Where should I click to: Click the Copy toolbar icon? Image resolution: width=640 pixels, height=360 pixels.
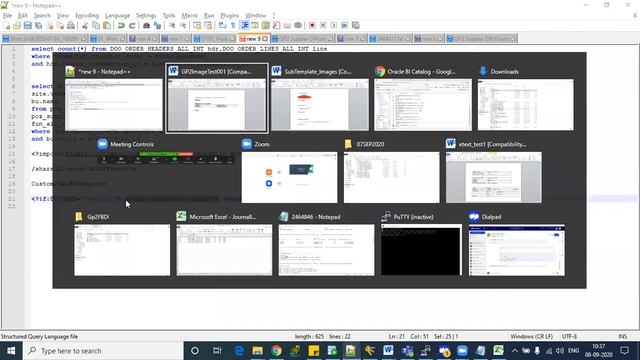96,26
